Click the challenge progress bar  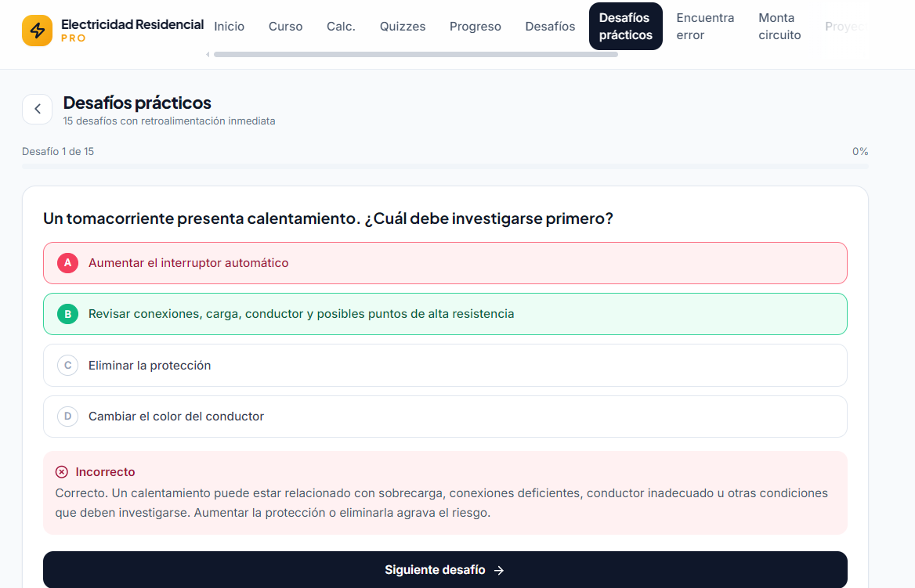445,166
